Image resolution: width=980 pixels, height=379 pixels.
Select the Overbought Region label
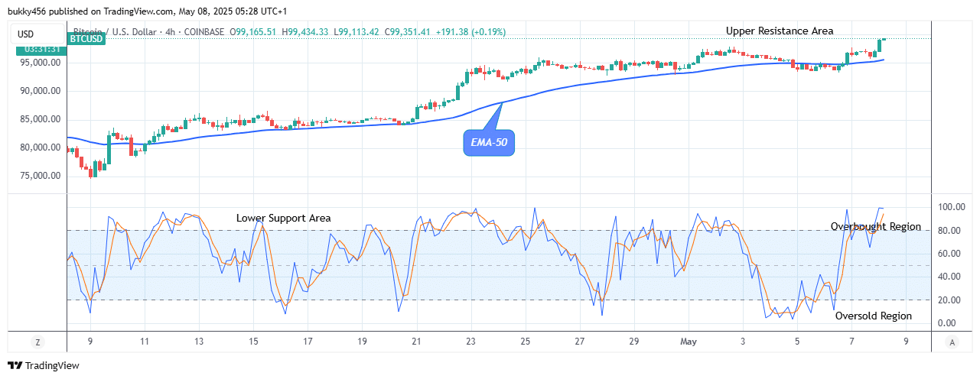pos(876,227)
